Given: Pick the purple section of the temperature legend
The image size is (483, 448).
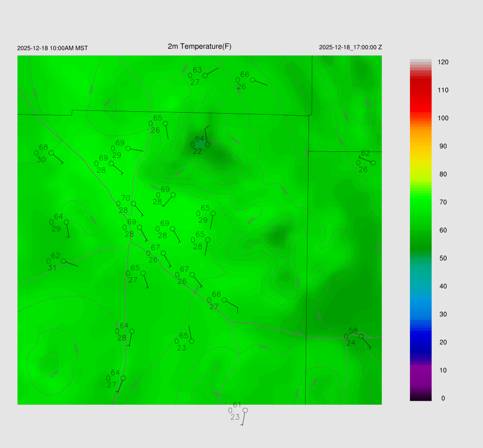Looking at the screenshot, I should tap(421, 373).
